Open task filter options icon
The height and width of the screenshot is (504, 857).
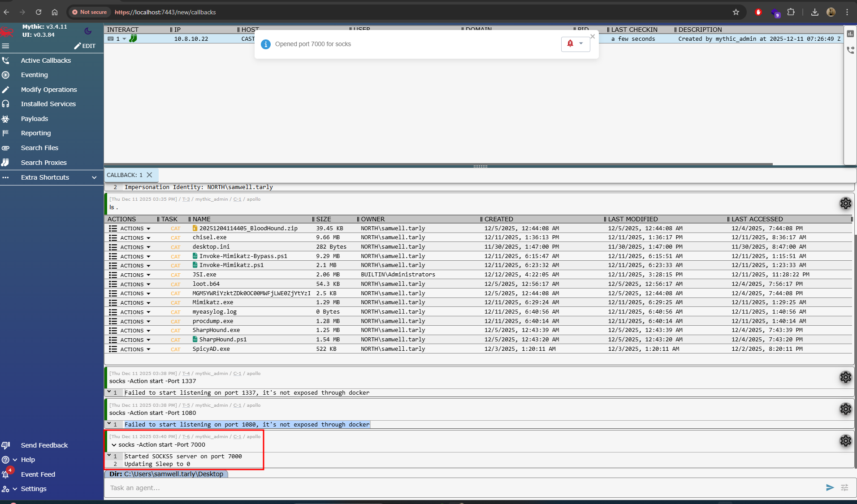(x=844, y=487)
